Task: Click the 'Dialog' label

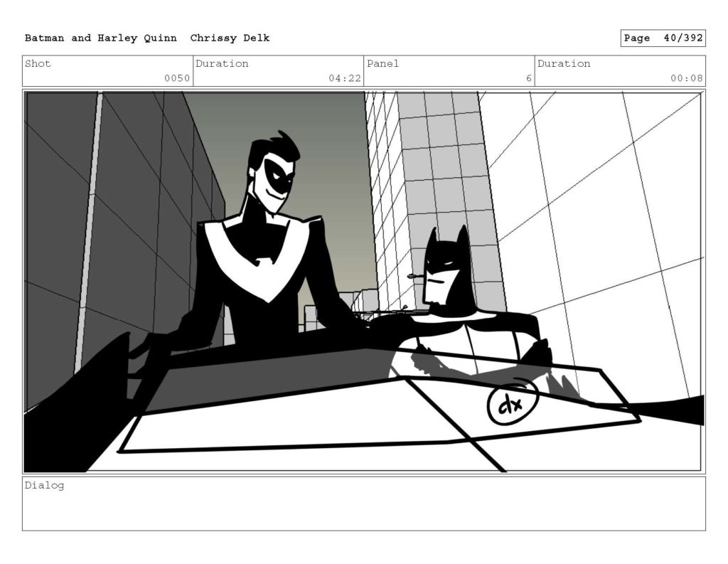Action: [x=44, y=486]
